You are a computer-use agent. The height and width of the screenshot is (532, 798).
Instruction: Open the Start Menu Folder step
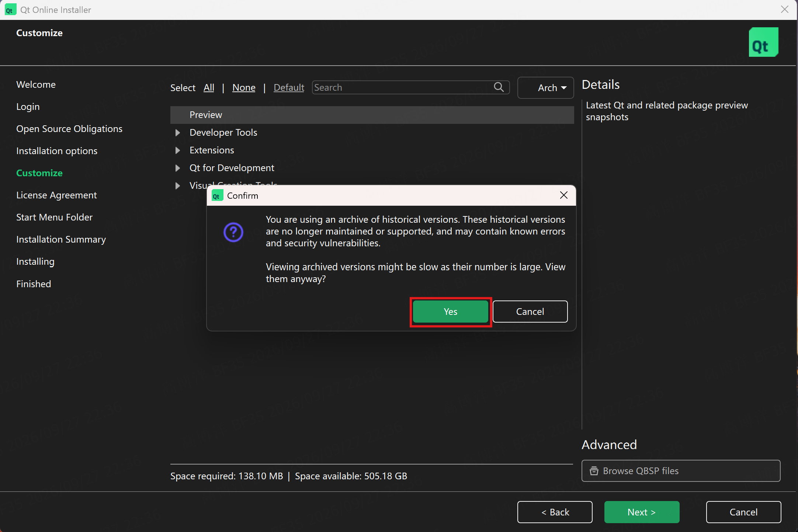(54, 217)
